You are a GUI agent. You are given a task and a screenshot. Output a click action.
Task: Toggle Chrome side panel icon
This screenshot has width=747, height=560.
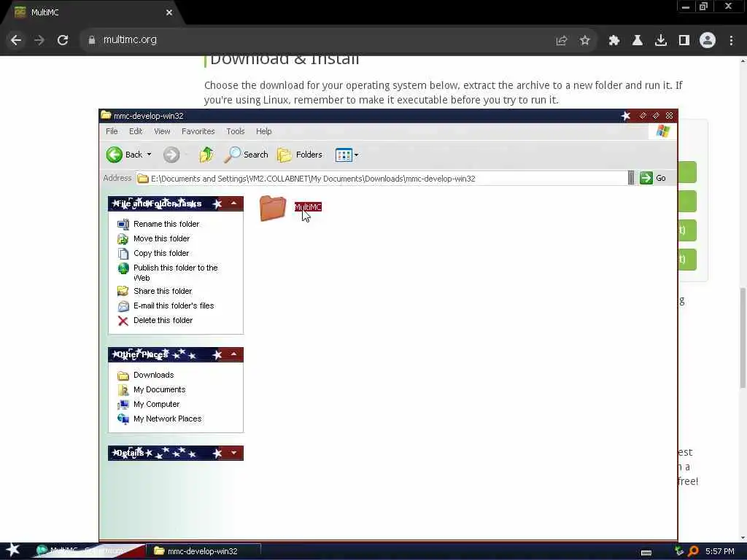coord(684,41)
